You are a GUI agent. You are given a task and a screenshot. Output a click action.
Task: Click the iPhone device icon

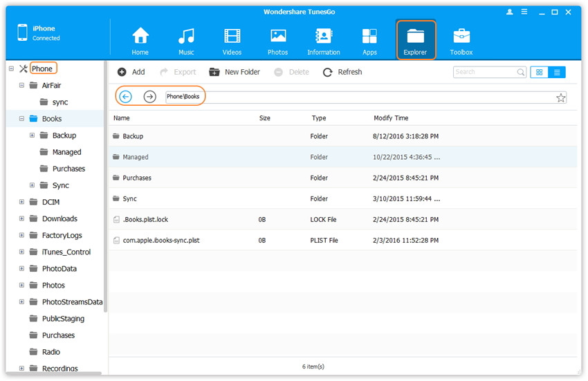pyautogui.click(x=23, y=32)
